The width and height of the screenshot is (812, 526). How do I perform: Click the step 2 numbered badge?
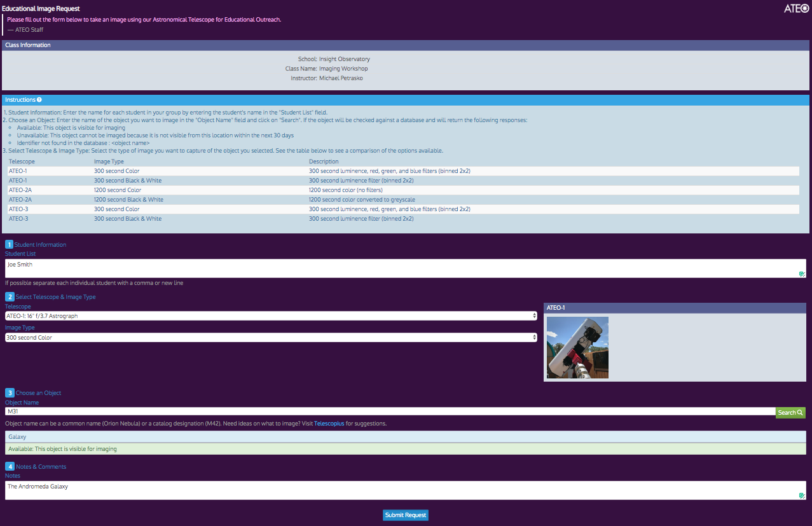pos(9,296)
